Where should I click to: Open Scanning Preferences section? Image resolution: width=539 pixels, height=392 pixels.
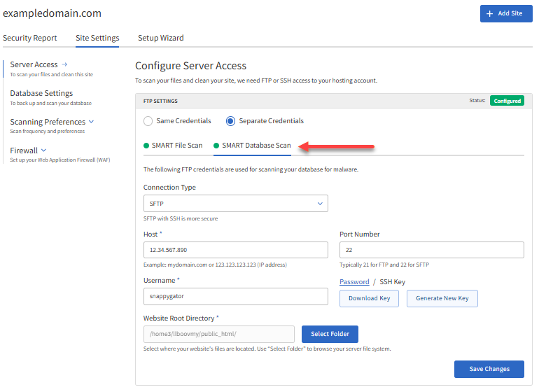[x=48, y=122]
